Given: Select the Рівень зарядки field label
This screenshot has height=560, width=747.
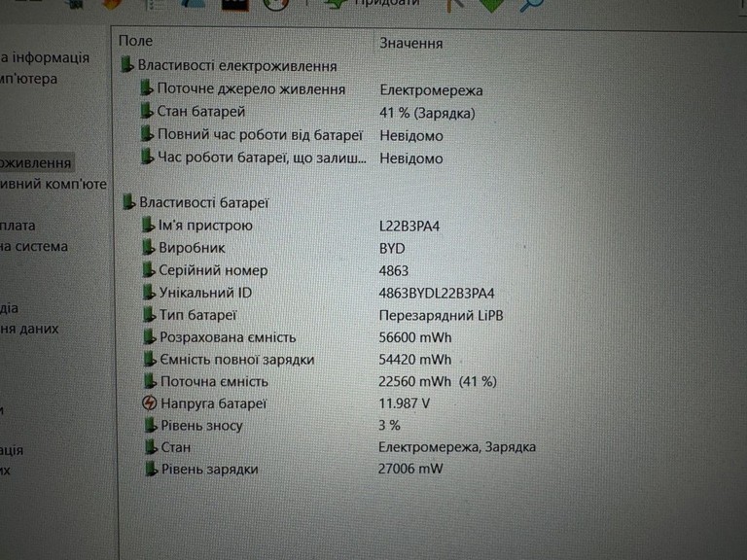Looking at the screenshot, I should tap(210, 469).
